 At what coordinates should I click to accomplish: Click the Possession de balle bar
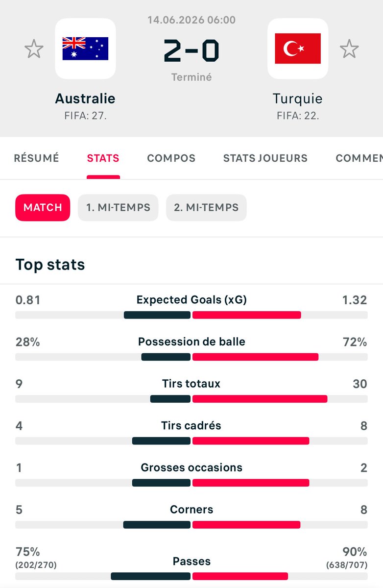tap(191, 357)
